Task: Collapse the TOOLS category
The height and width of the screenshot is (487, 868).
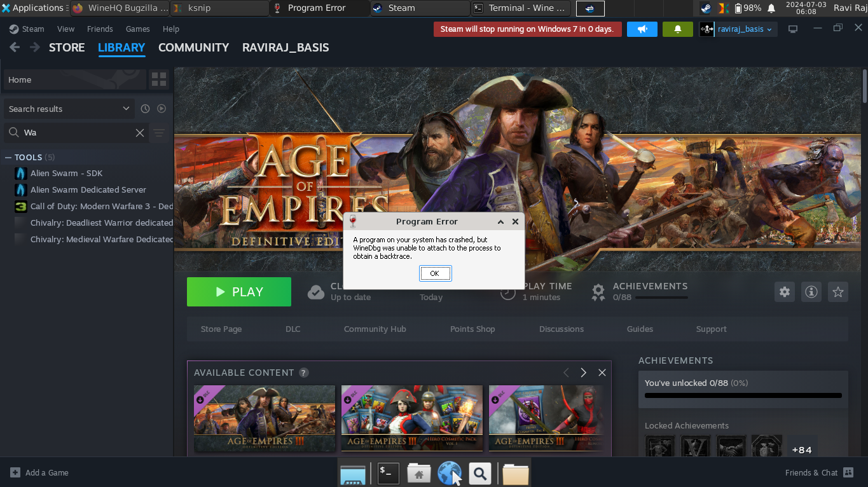Action: click(8, 157)
